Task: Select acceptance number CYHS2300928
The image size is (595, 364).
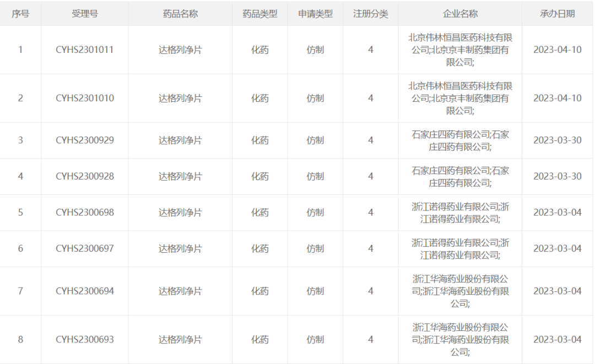Action: 85,176
